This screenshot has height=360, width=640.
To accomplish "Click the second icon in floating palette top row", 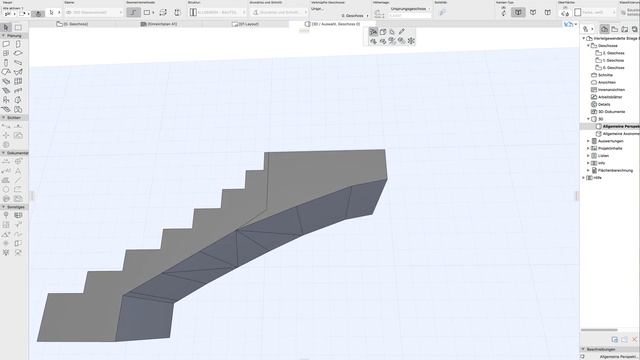I will coord(383,32).
